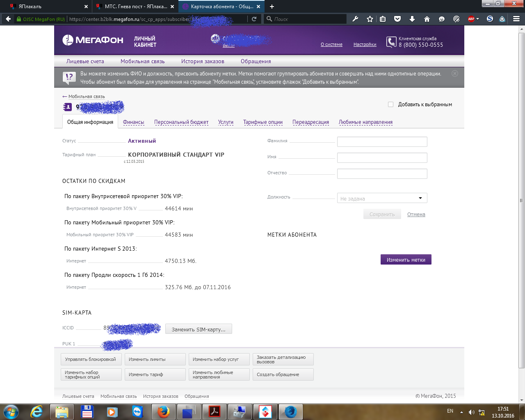The width and height of the screenshot is (525, 420).
Task: Open Firefox downloads arrow
Action: pyautogui.click(x=412, y=19)
